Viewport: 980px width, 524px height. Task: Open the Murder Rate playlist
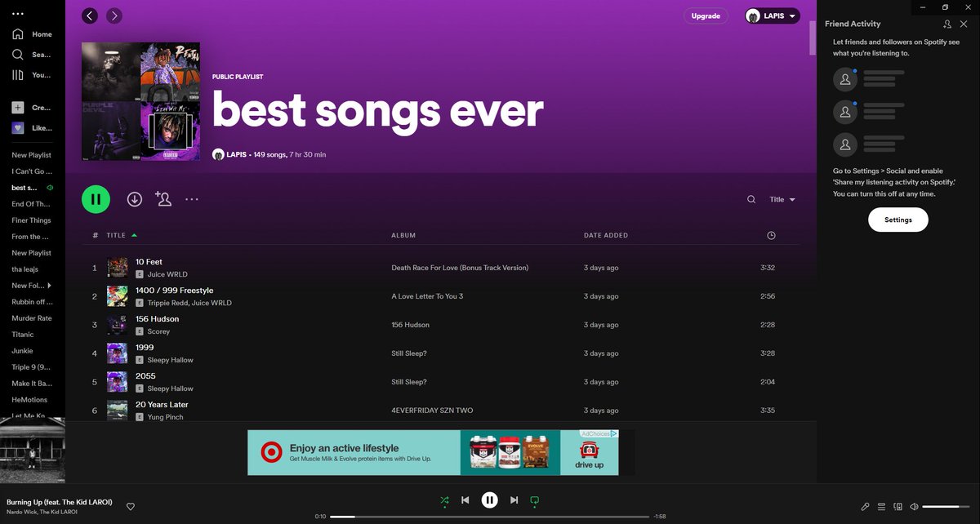[x=32, y=318]
